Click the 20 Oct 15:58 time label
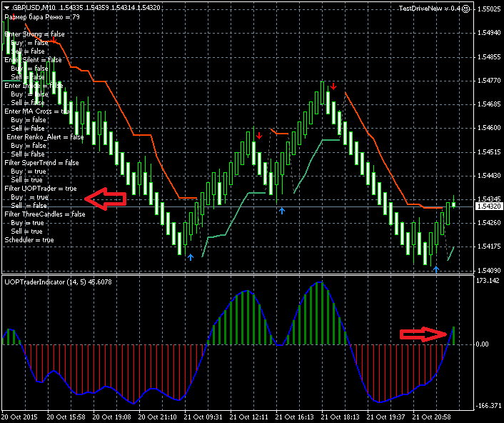Screen dimensions: 504x423 pos(66,417)
